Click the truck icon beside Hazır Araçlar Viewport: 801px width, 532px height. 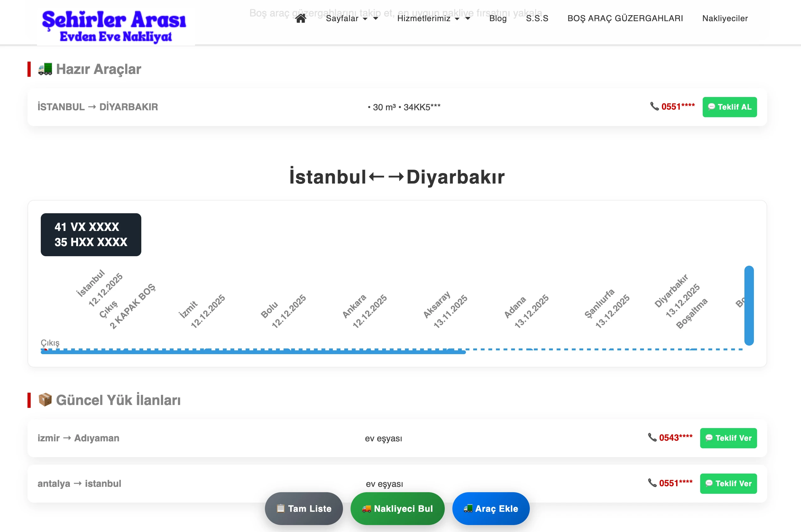[45, 69]
